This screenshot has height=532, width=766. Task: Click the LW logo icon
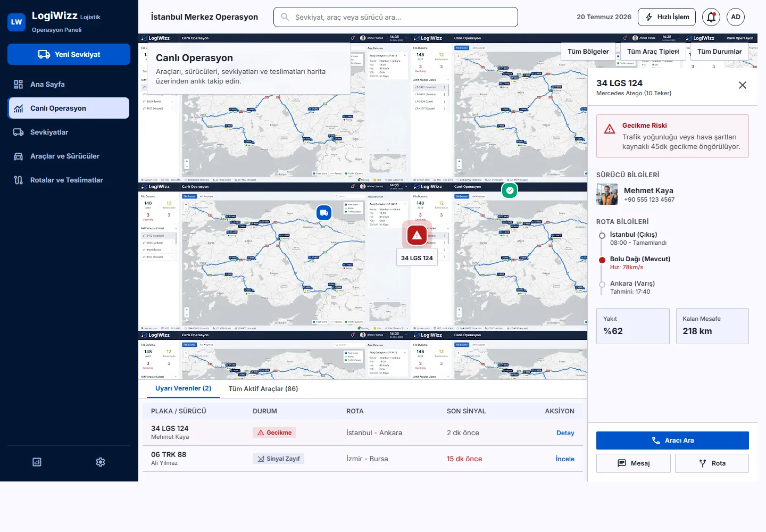pyautogui.click(x=16, y=22)
